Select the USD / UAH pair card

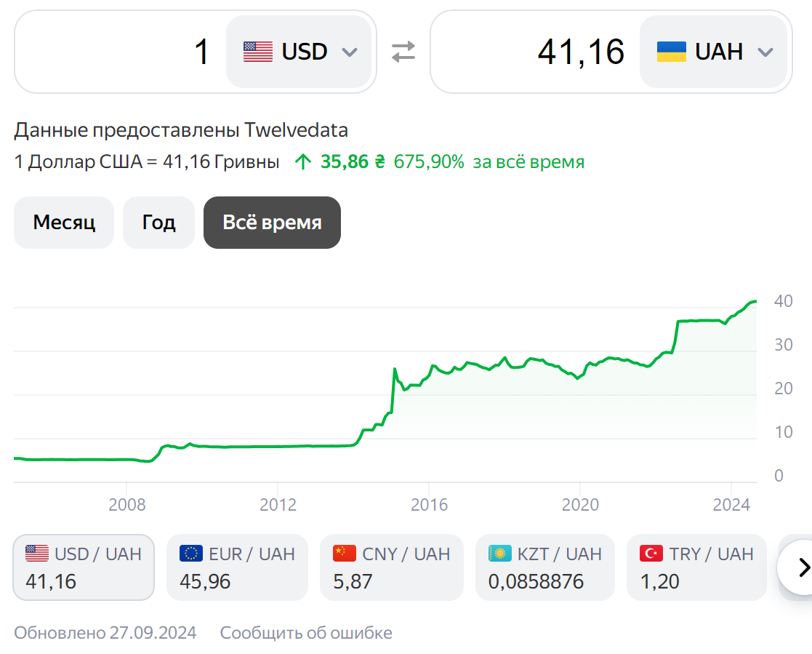[84, 567]
